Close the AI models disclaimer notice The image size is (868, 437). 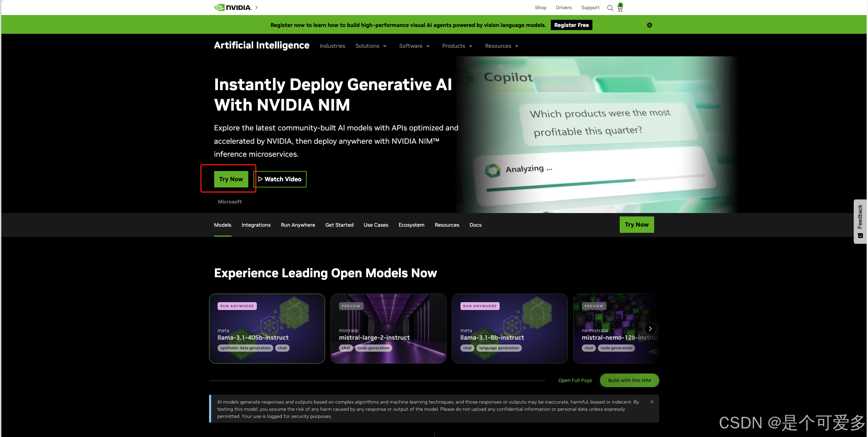[652, 402]
